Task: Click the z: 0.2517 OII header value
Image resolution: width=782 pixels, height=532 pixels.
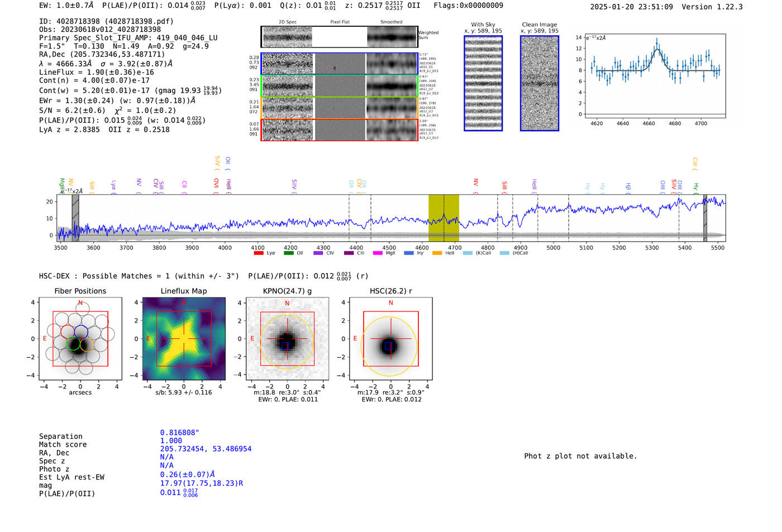Action: point(383,6)
